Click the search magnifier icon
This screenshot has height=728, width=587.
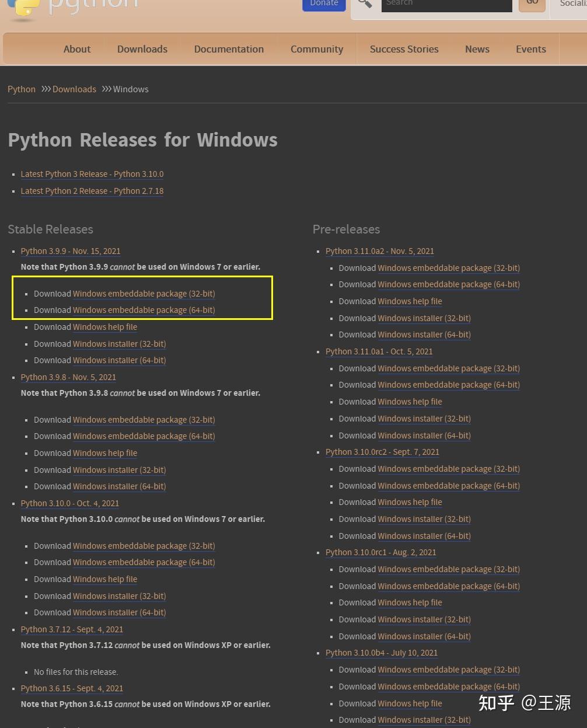[x=365, y=4]
